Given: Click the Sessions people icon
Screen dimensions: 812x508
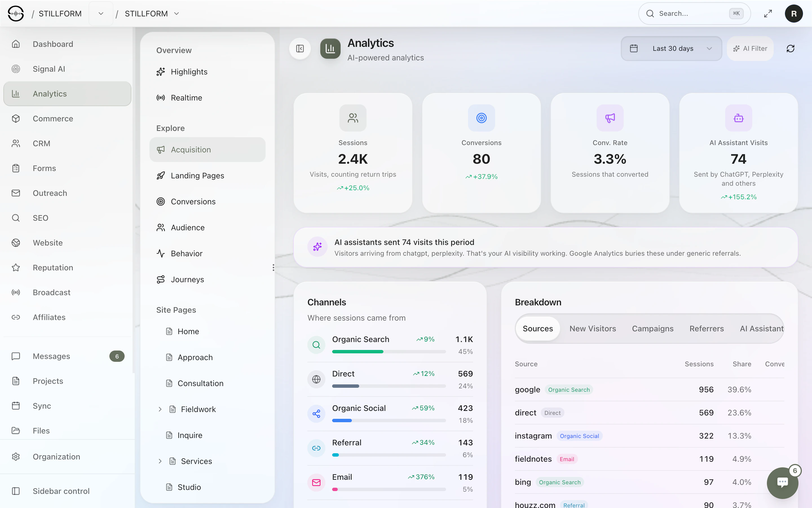Looking at the screenshot, I should pos(353,118).
